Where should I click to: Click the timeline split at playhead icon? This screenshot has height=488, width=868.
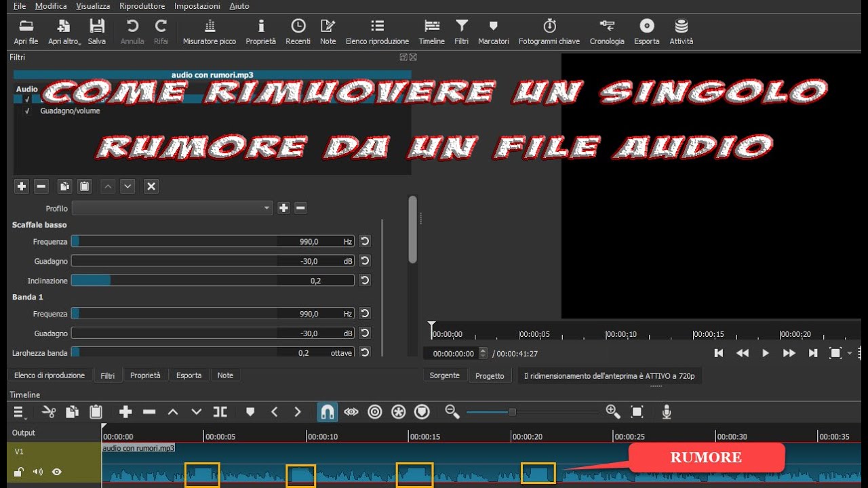[220, 411]
